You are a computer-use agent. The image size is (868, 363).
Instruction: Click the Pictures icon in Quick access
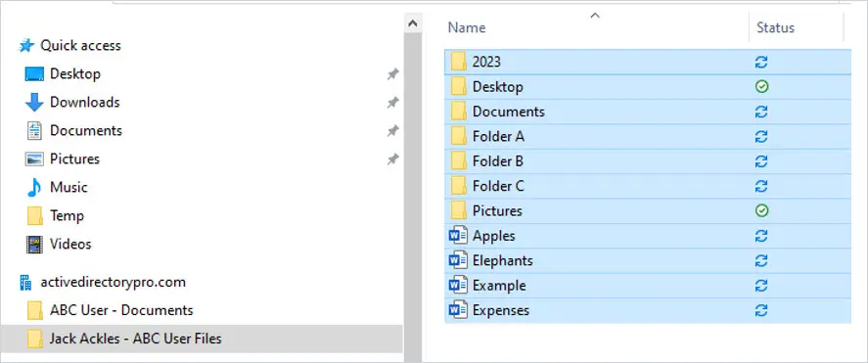(x=34, y=159)
